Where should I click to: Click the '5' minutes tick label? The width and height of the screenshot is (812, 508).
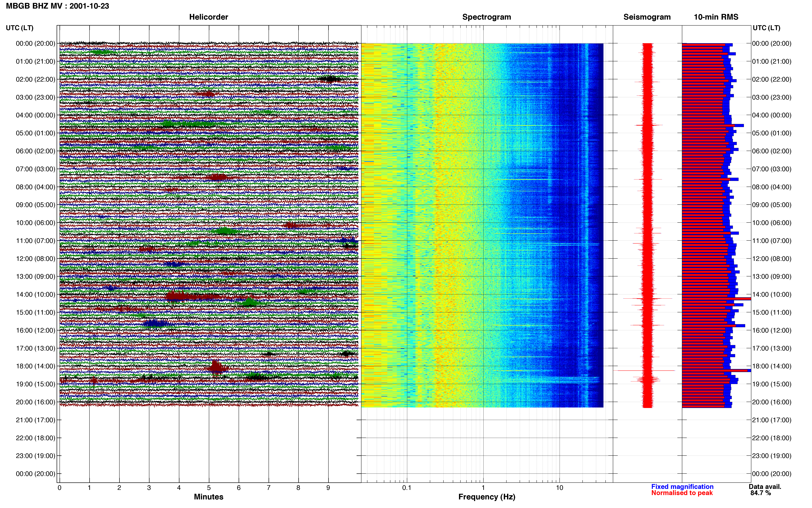[209, 488]
